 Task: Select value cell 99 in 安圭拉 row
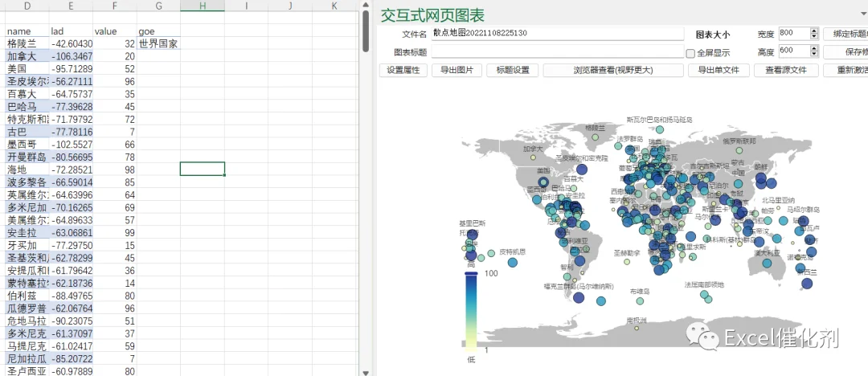pos(115,232)
